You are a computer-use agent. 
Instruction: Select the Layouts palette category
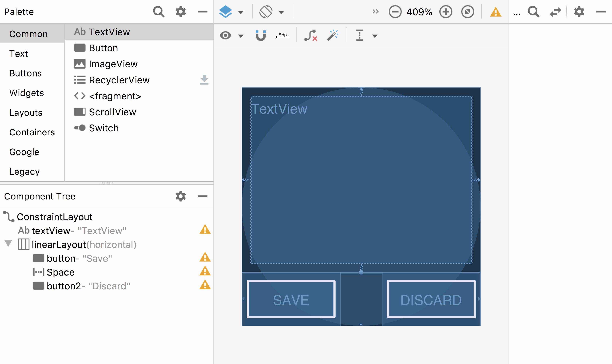26,113
